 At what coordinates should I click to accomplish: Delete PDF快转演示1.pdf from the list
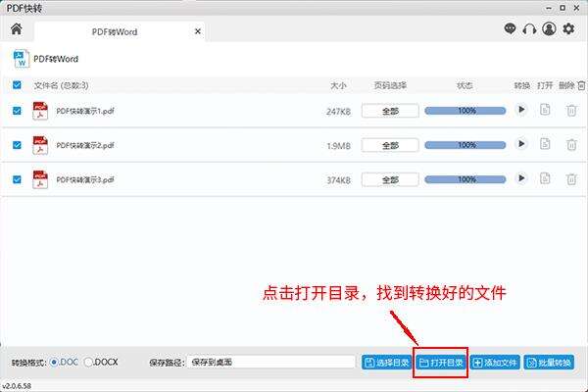coord(571,111)
